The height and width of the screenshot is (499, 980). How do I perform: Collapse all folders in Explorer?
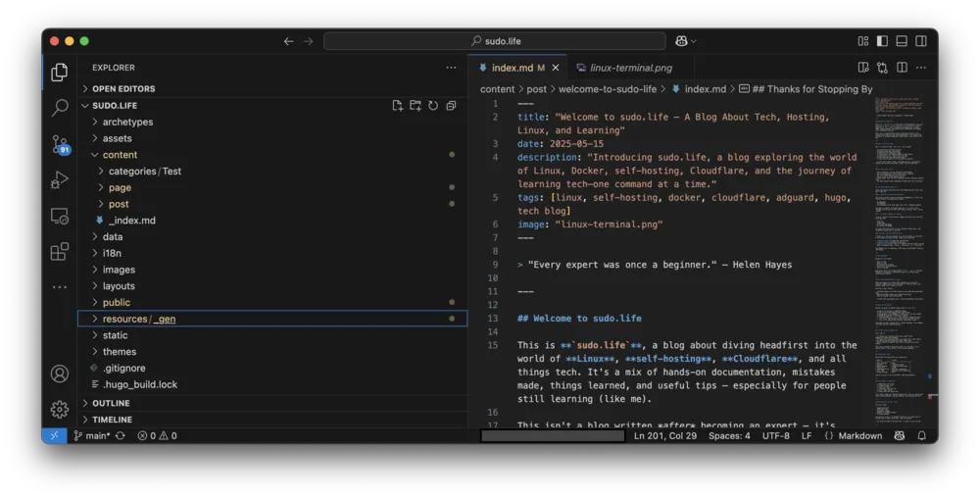tap(451, 106)
